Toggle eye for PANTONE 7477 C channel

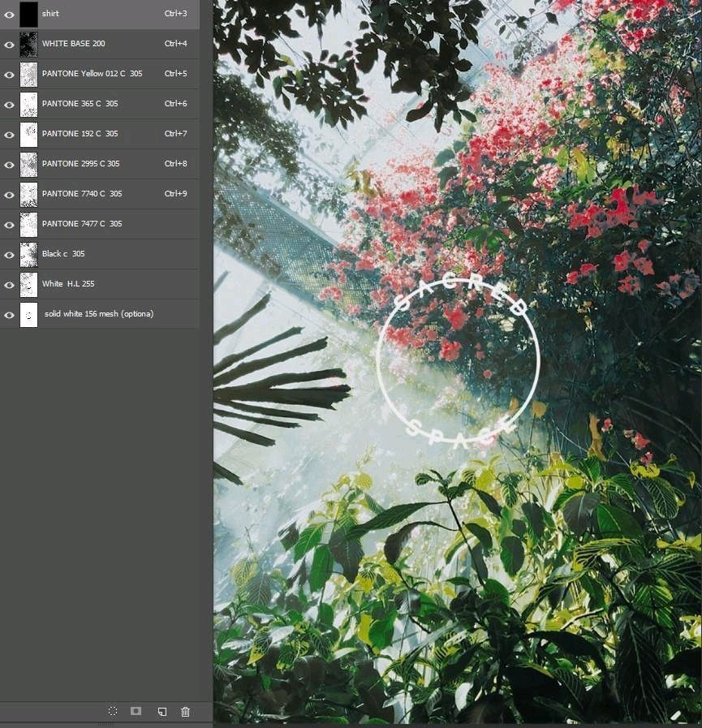click(9, 225)
